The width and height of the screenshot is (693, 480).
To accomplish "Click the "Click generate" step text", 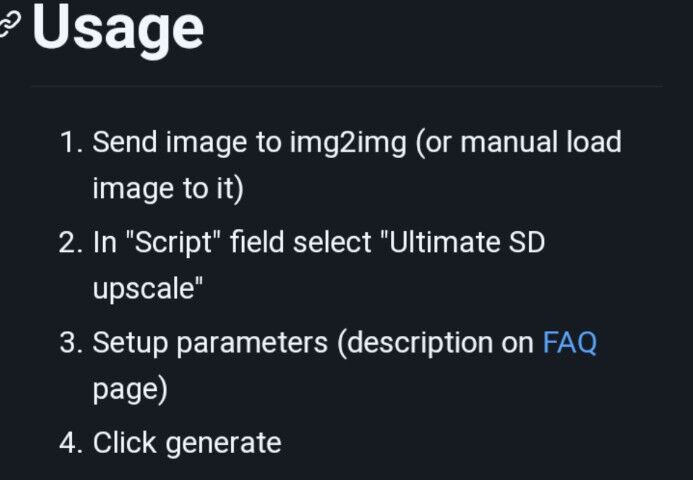I will point(187,442).
